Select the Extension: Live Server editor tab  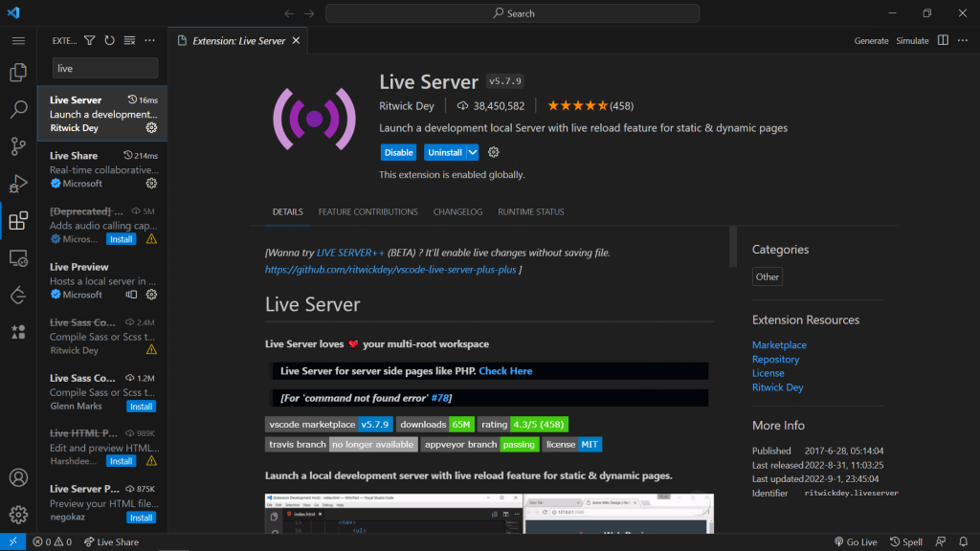pos(238,40)
